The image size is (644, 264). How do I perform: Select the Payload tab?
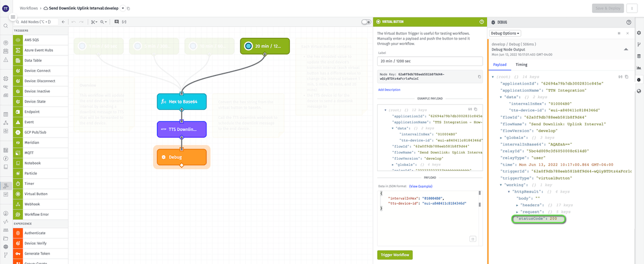click(500, 65)
